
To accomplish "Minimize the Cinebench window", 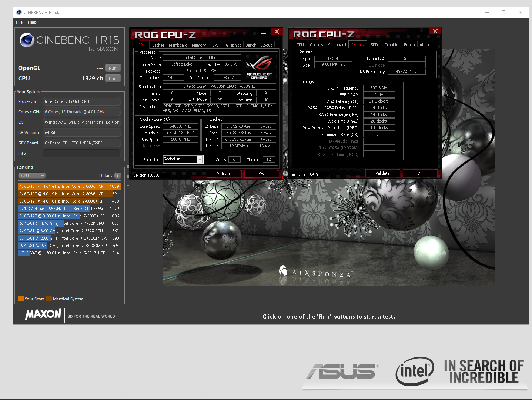I will pos(487,12).
